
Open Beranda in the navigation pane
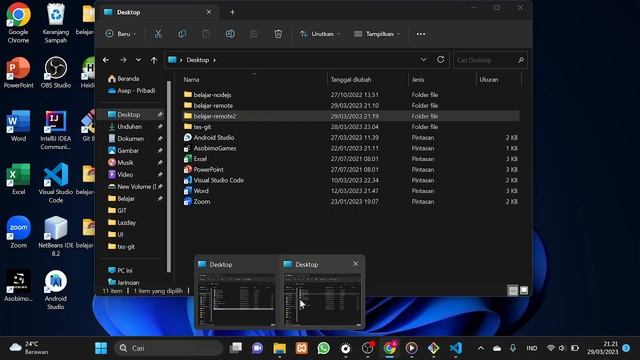[124, 78]
